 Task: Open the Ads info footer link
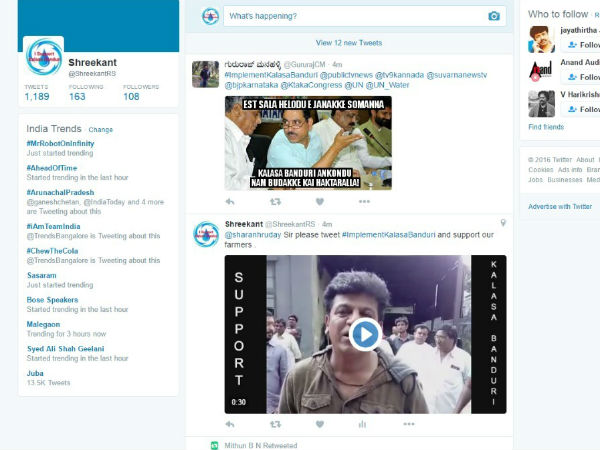click(x=570, y=170)
